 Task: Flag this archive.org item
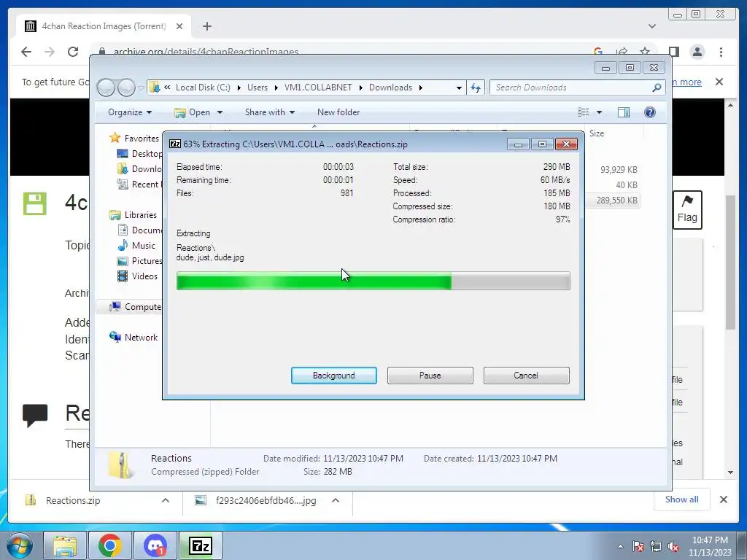[687, 210]
